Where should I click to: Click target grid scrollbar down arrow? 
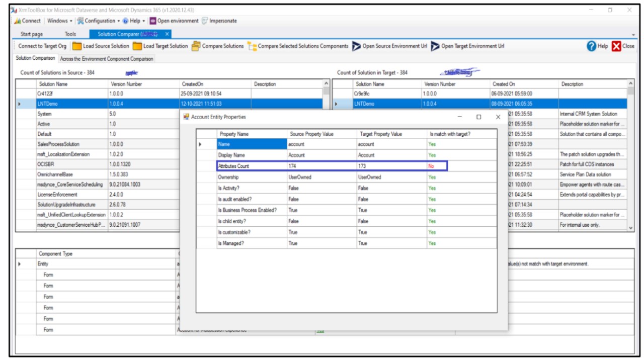tap(631, 228)
